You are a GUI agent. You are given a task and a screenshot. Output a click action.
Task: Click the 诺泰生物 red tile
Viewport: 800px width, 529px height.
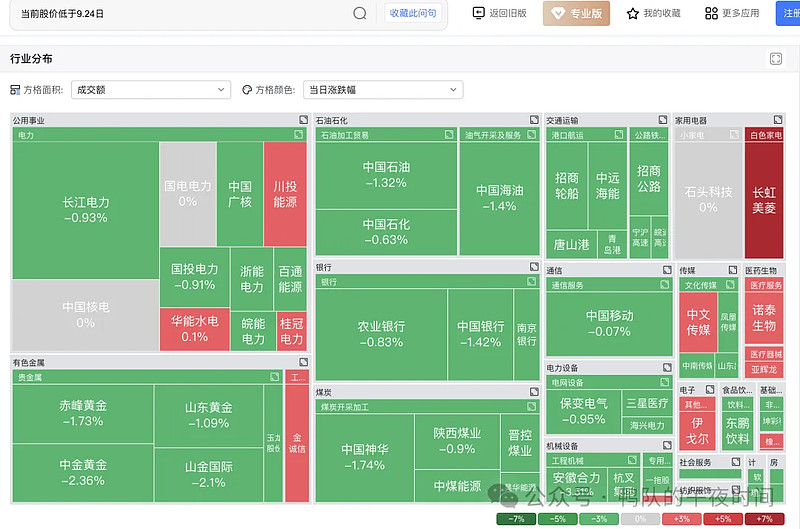[764, 318]
